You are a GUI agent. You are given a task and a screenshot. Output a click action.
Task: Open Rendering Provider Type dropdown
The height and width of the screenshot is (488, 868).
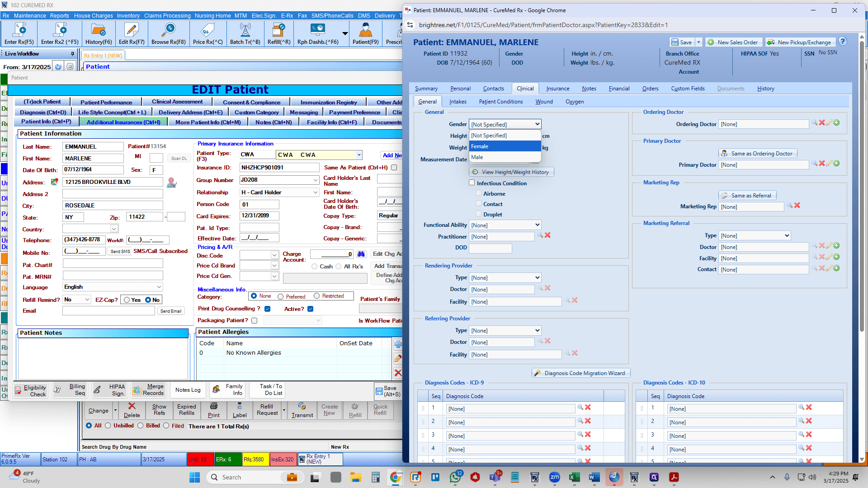tap(505, 278)
